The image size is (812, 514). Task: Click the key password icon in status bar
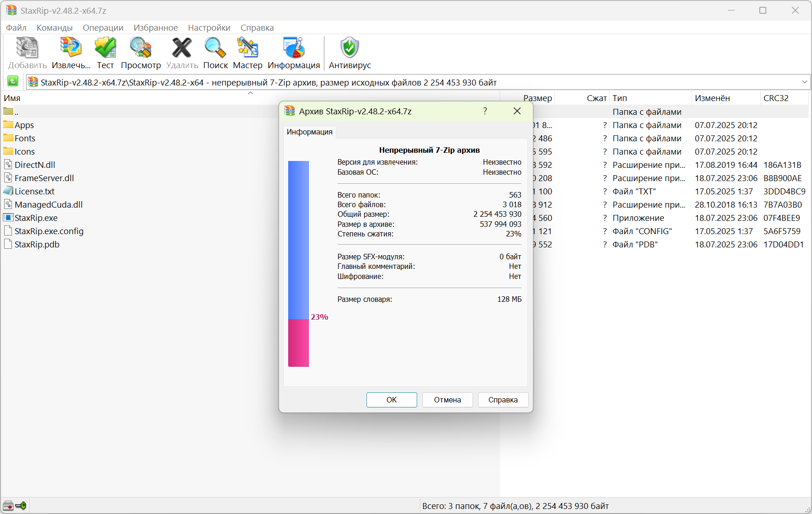21,506
